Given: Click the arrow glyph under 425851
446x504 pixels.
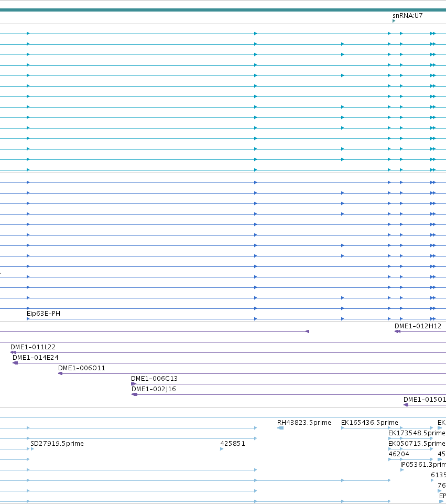Looking at the screenshot, I should pyautogui.click(x=222, y=449).
